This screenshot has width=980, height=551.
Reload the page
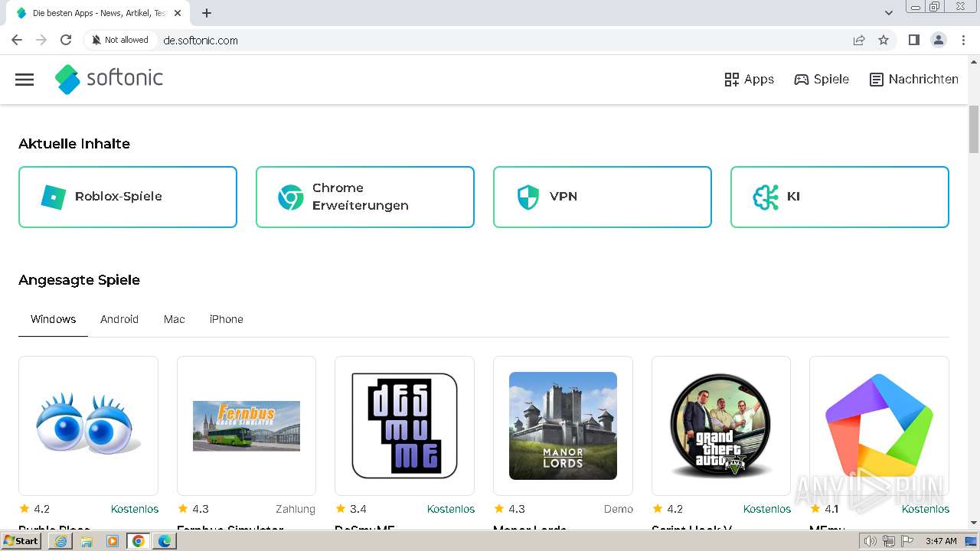pos(66,40)
